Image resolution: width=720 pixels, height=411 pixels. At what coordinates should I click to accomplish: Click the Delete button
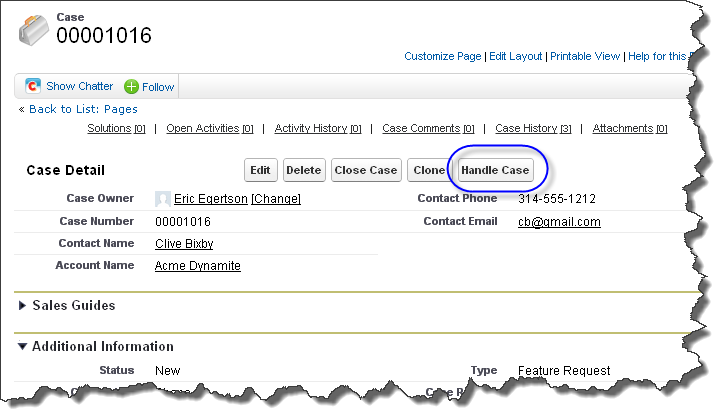click(x=304, y=170)
